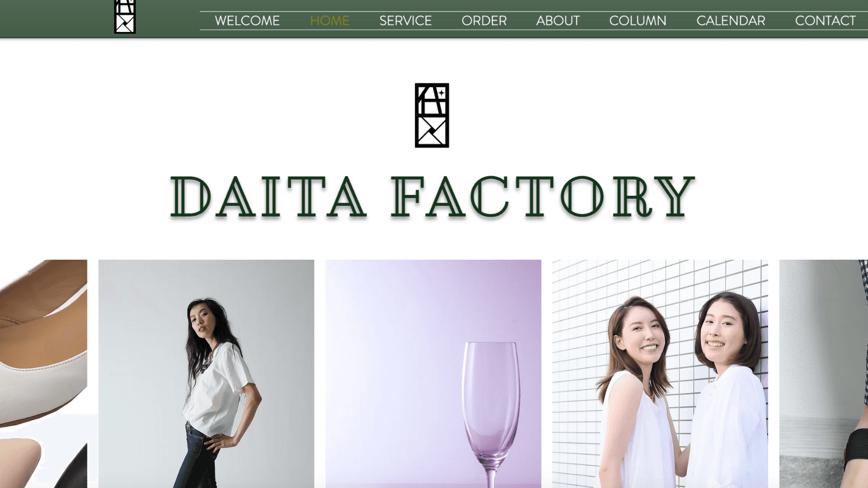Image resolution: width=868 pixels, height=488 pixels.
Task: Open the WELCOME menu item
Action: click(x=247, y=21)
